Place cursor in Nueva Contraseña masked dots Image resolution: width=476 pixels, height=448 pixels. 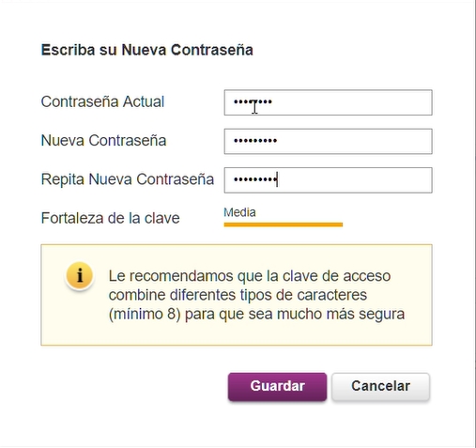255,141
